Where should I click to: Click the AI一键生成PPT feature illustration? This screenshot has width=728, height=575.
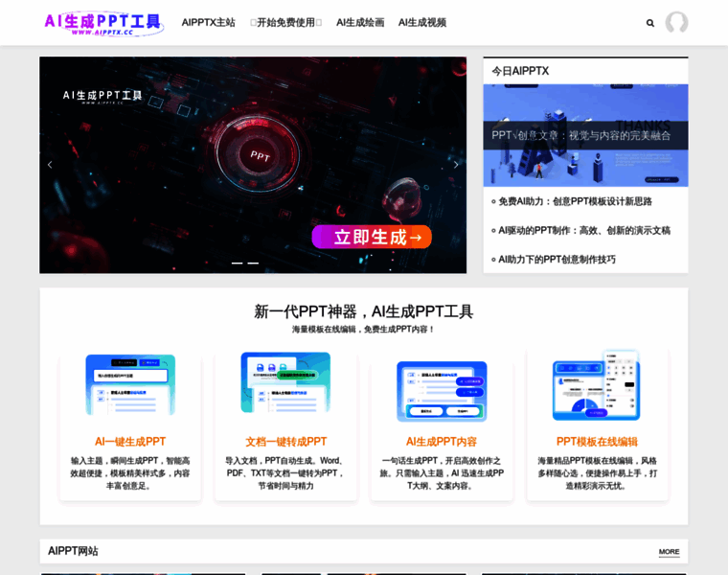tap(130, 384)
